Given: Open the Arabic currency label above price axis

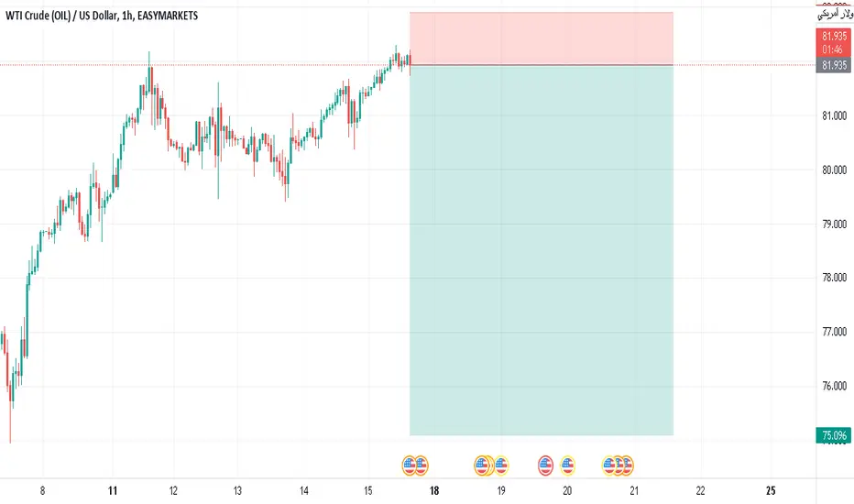Looking at the screenshot, I should coord(835,14).
